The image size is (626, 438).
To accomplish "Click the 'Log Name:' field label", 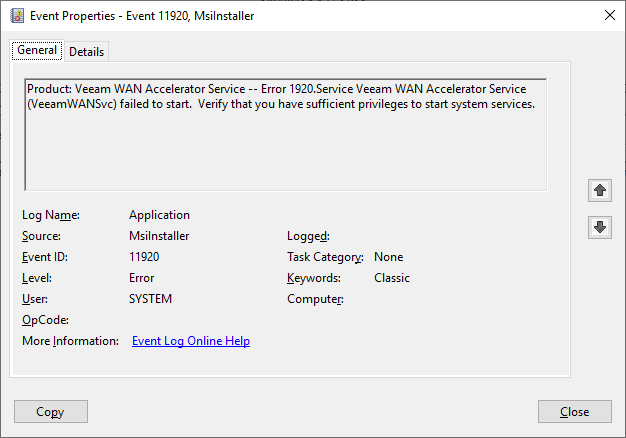I will 51,215.
